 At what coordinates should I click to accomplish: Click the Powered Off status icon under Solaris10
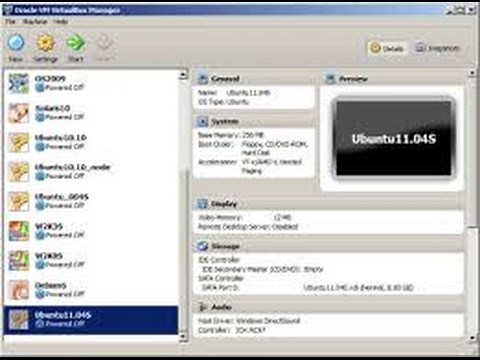coord(40,117)
